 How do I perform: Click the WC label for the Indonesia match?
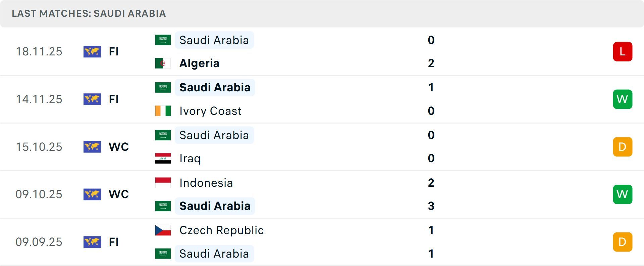pos(118,194)
